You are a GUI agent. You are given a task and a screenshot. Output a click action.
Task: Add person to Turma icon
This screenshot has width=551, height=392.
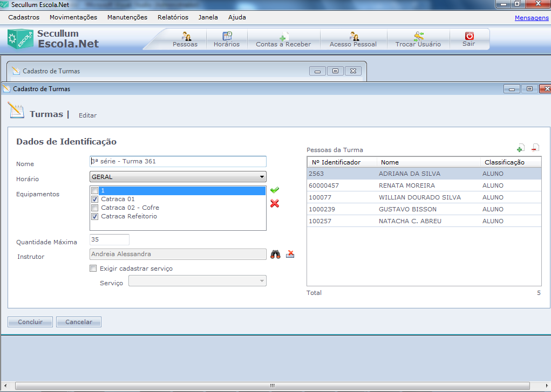(521, 148)
